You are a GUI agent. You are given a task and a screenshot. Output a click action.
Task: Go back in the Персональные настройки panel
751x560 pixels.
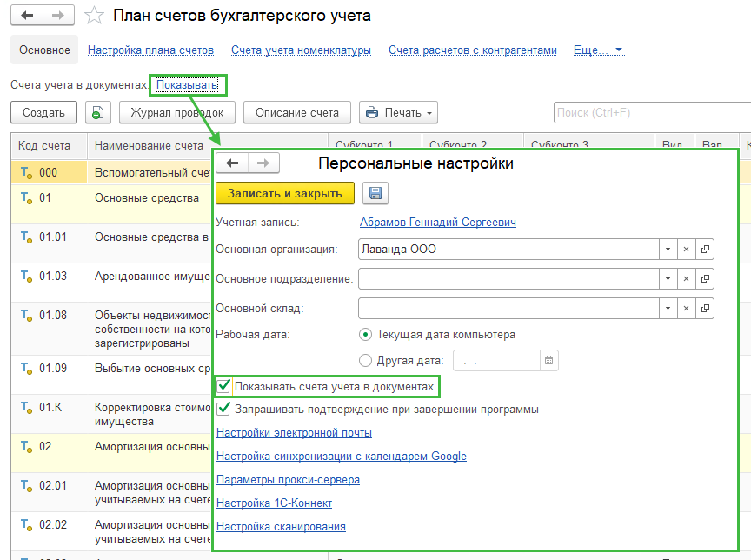coord(232,163)
